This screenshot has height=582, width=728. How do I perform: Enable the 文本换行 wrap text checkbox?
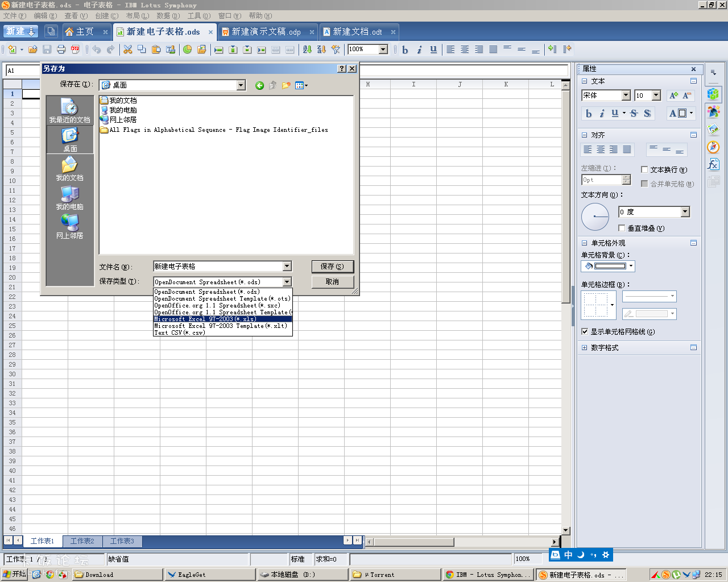(x=644, y=169)
